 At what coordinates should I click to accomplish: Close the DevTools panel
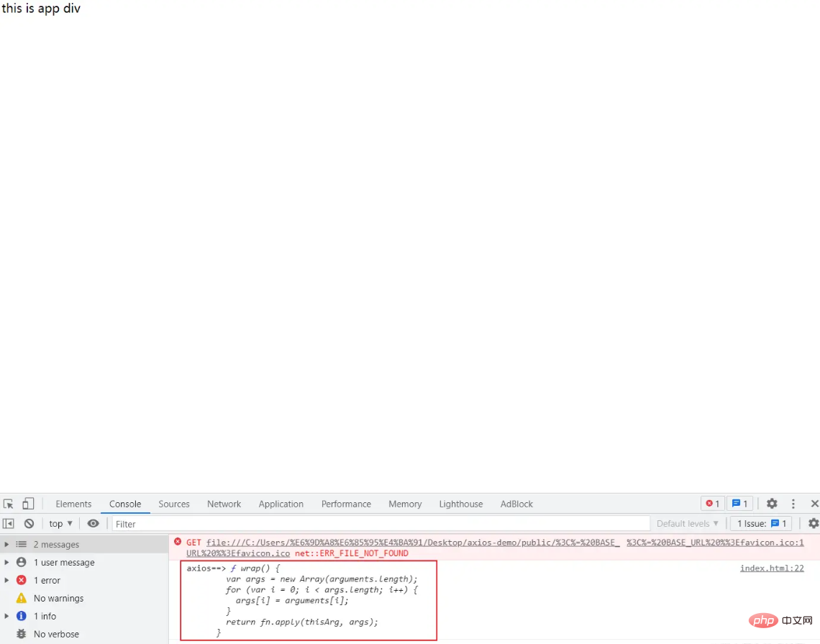tap(814, 504)
